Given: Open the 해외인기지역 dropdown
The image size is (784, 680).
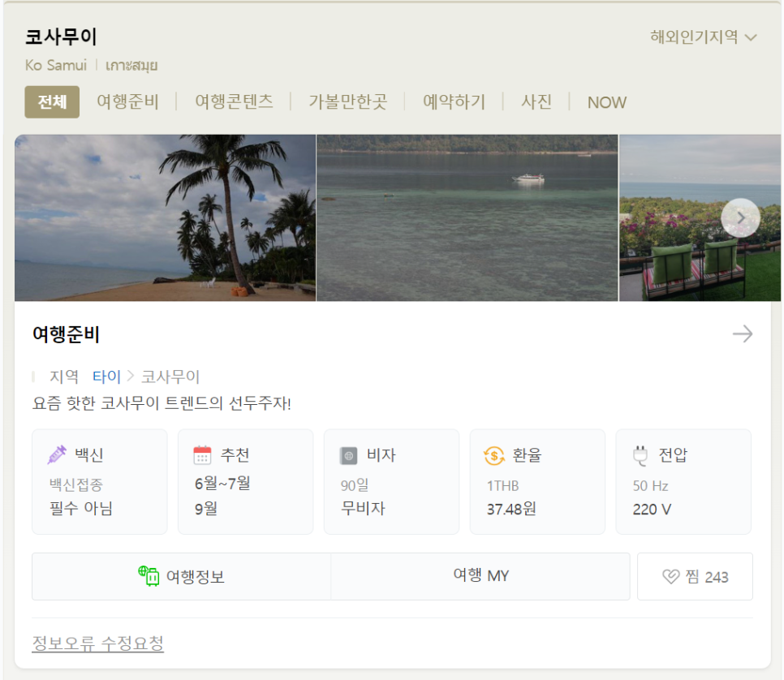Looking at the screenshot, I should (703, 37).
